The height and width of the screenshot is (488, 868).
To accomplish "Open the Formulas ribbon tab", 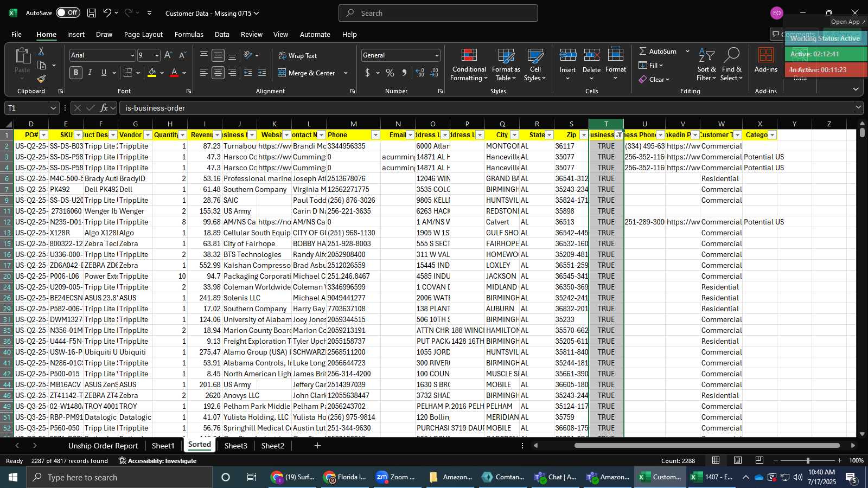I will click(189, 34).
